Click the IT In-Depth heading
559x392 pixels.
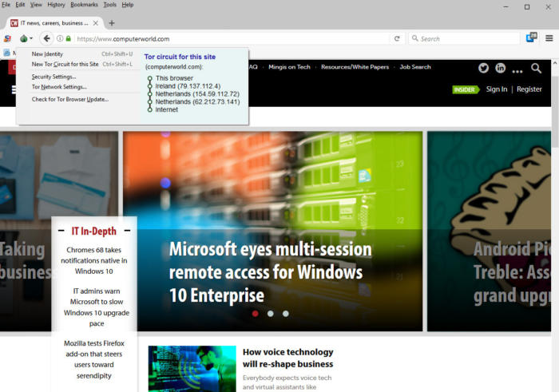pos(93,231)
